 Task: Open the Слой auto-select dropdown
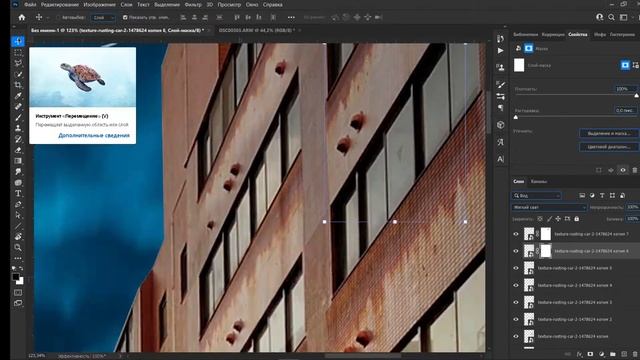point(103,18)
